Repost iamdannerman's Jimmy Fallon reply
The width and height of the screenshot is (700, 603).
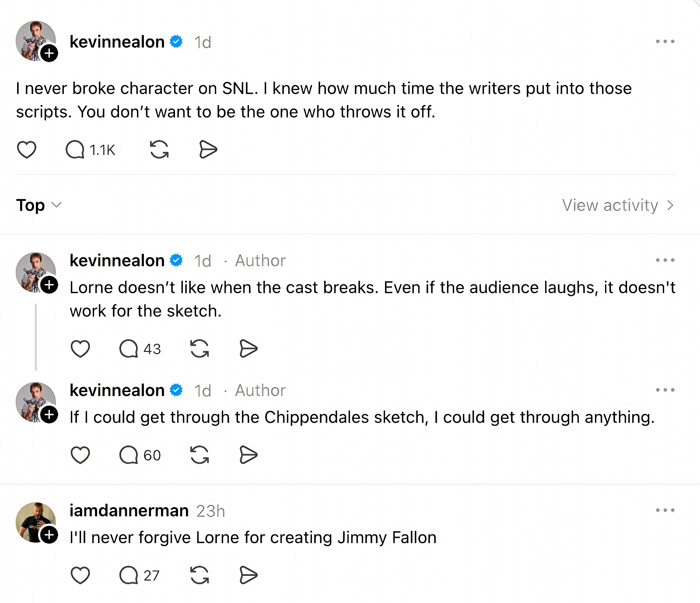199,575
